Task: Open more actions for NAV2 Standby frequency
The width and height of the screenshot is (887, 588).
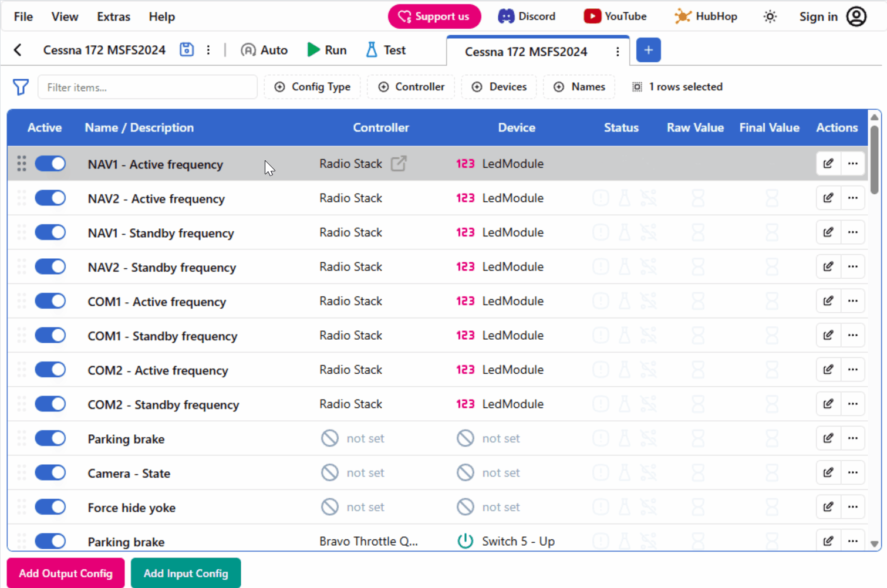Action: click(853, 266)
